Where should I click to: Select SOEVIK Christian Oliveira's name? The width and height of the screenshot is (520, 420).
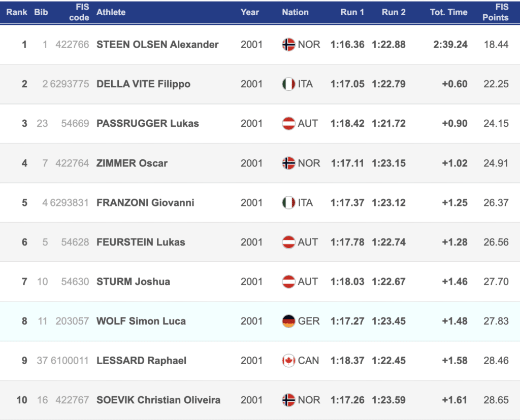158,400
